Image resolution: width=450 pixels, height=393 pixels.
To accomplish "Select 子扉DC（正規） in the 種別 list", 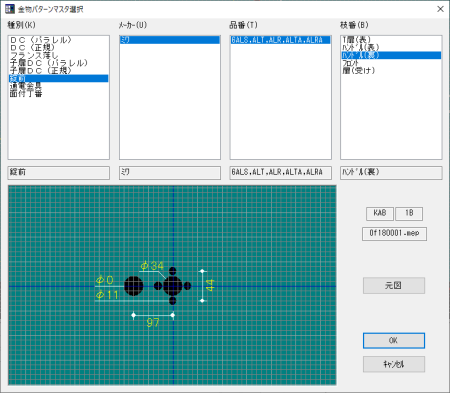I will click(58, 71).
